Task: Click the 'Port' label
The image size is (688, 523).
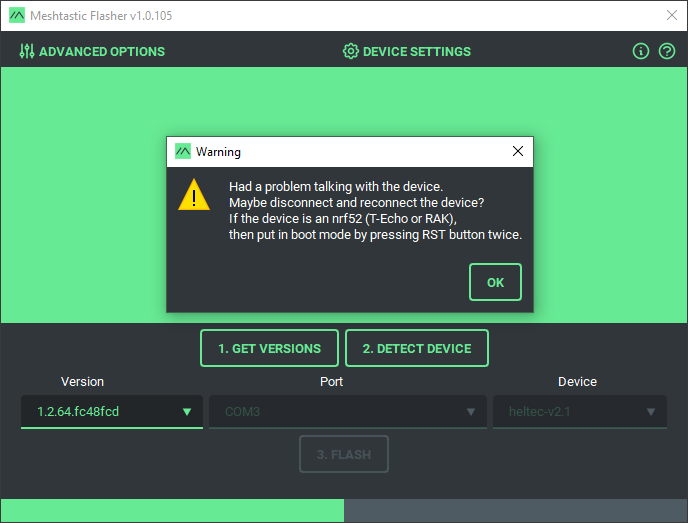Action: (331, 382)
